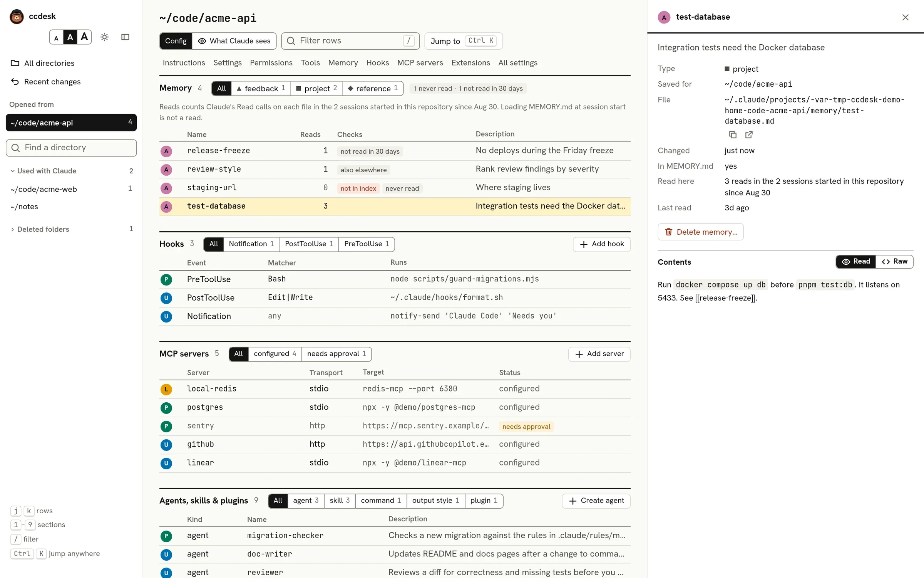Open the ~/notes directory

point(71,207)
